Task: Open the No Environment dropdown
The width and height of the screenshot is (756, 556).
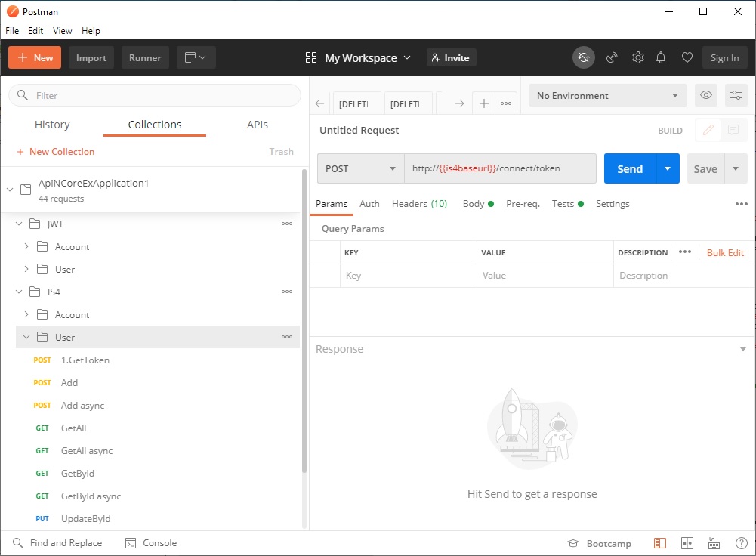Action: [607, 95]
